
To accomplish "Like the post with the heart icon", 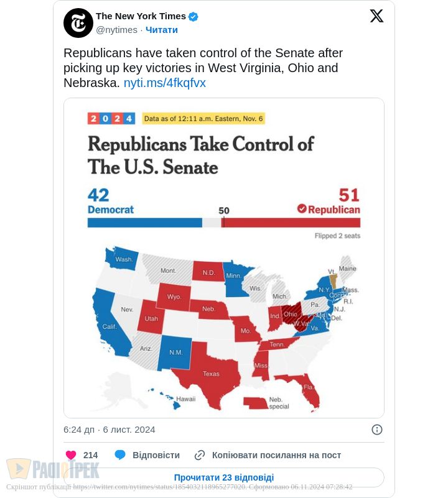I will pos(71,455).
